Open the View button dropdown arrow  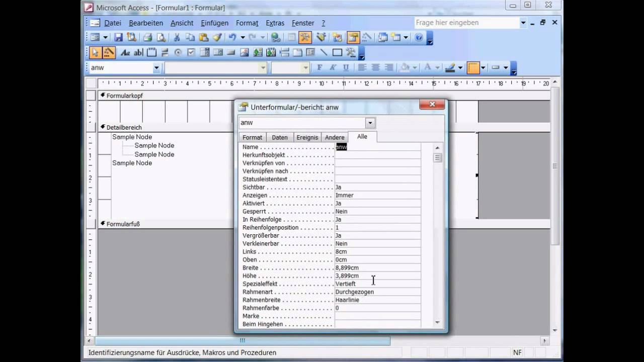tap(105, 37)
